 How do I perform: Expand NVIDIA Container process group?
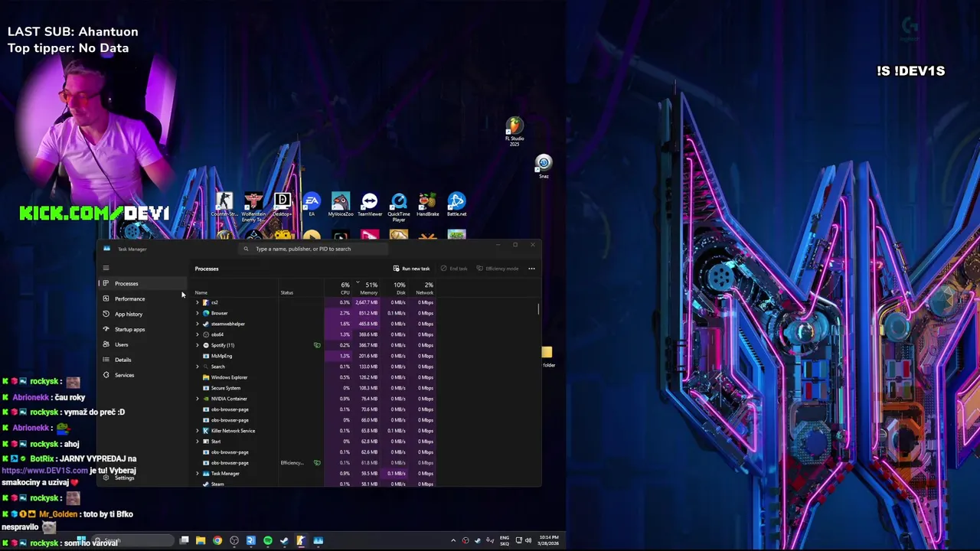[x=198, y=399]
